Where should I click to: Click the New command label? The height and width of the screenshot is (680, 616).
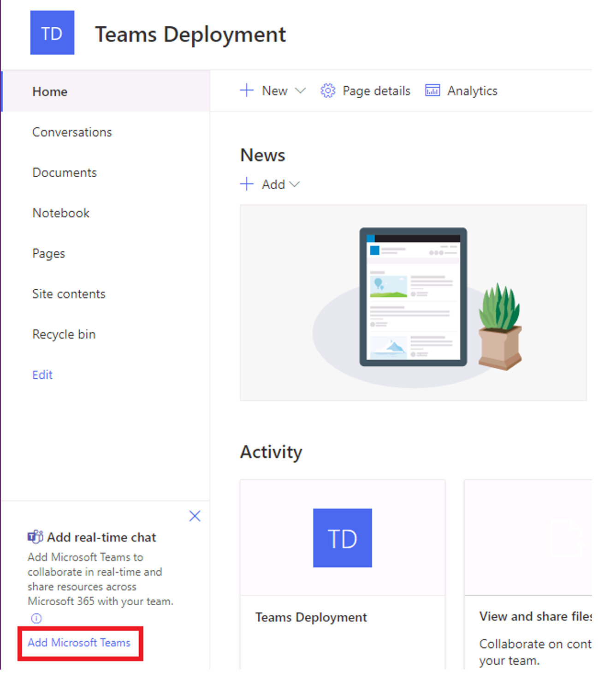point(274,91)
